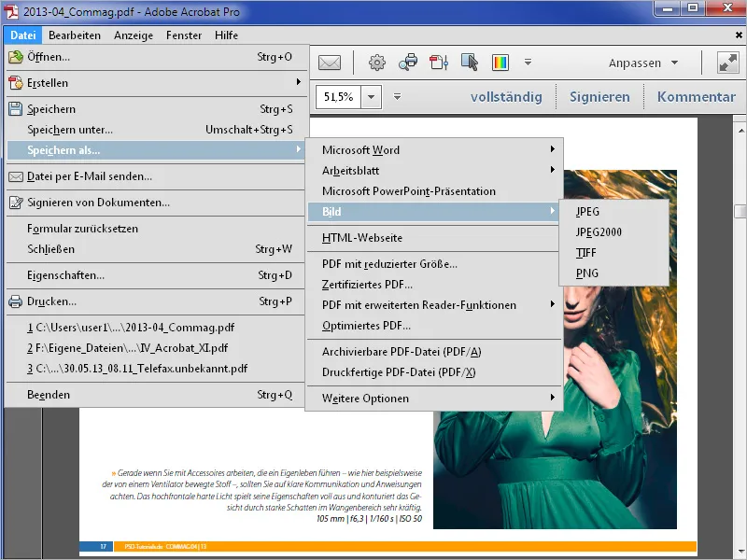Select JPEG2000 image format
This screenshot has height=560, width=747.
click(613, 231)
